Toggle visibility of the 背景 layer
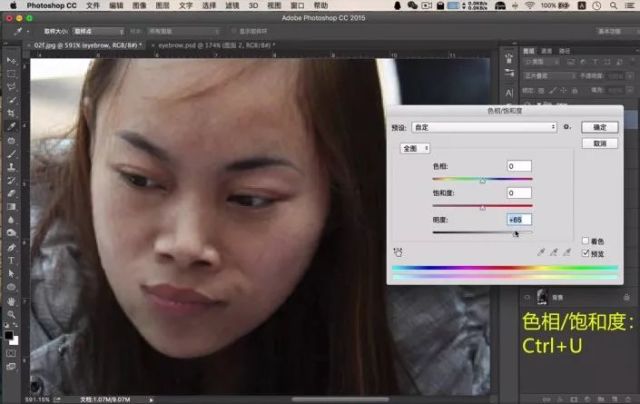This screenshot has width=640, height=404. [x=529, y=297]
